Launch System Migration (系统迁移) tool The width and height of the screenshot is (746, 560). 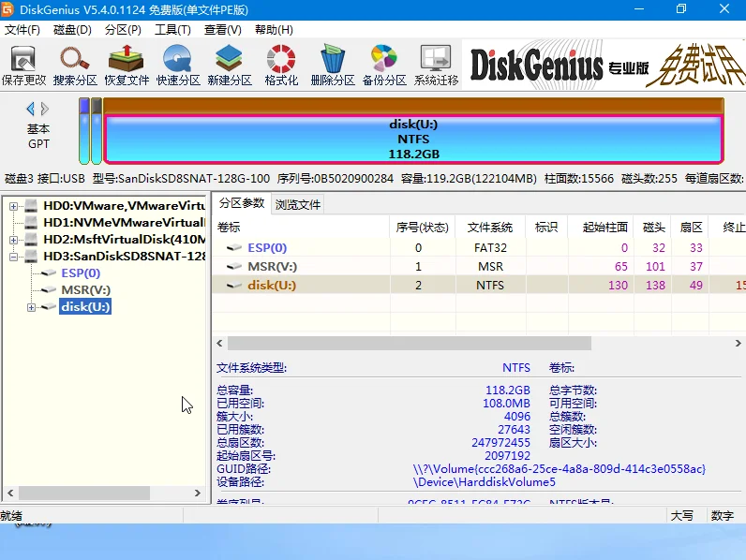click(x=436, y=66)
